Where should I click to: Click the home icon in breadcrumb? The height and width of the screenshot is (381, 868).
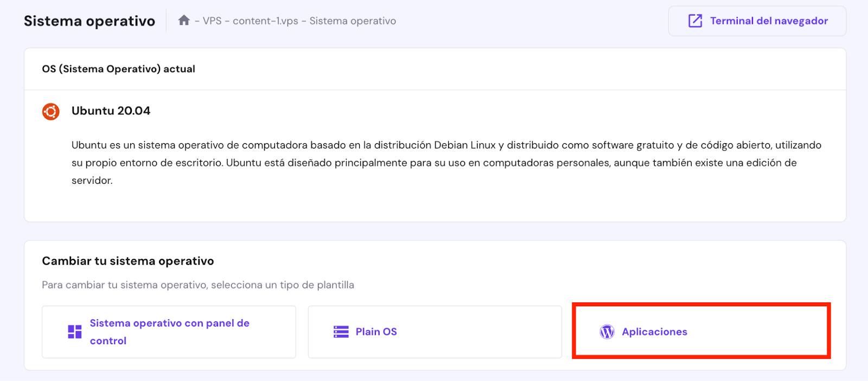pos(184,21)
